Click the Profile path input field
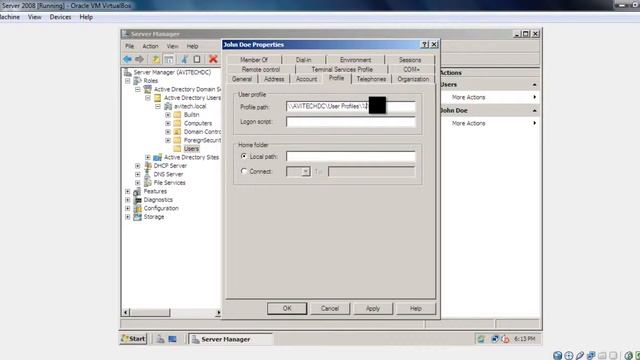 click(x=351, y=107)
